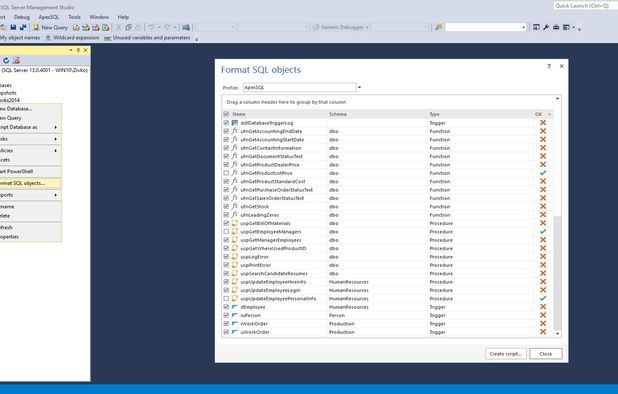618x394 pixels.
Task: Click the scroll up arrow of the object list
Action: [x=557, y=98]
